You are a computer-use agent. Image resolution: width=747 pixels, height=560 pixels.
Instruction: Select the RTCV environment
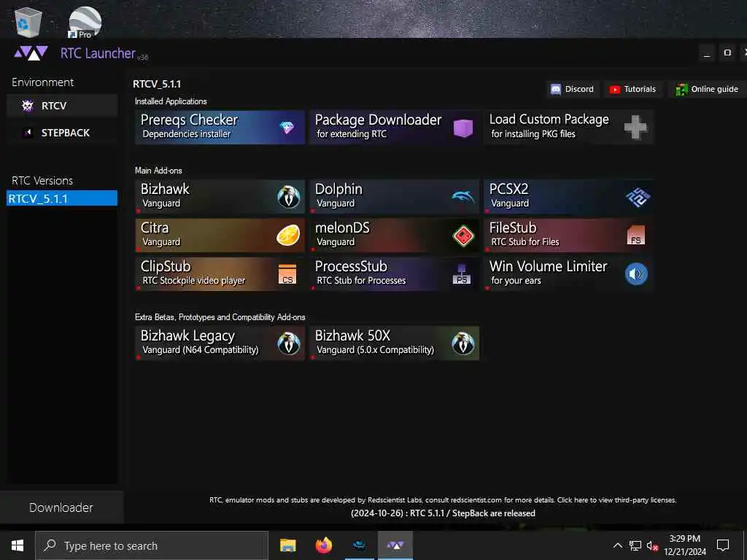[62, 106]
